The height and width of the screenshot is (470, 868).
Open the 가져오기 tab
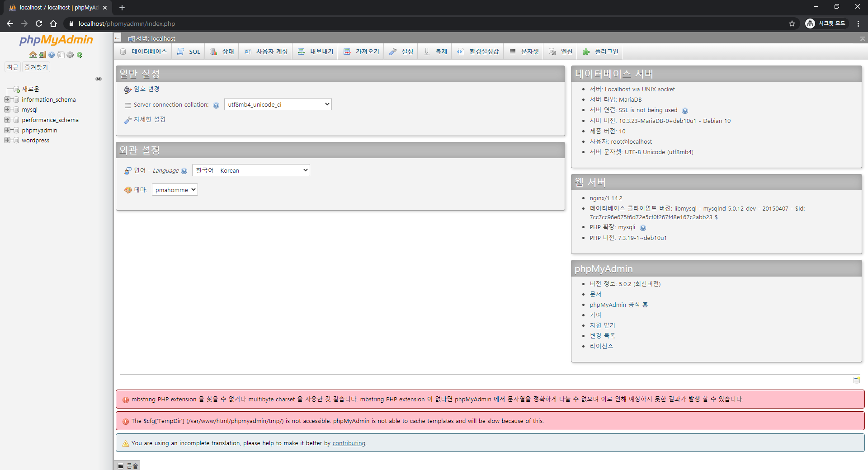pos(361,52)
